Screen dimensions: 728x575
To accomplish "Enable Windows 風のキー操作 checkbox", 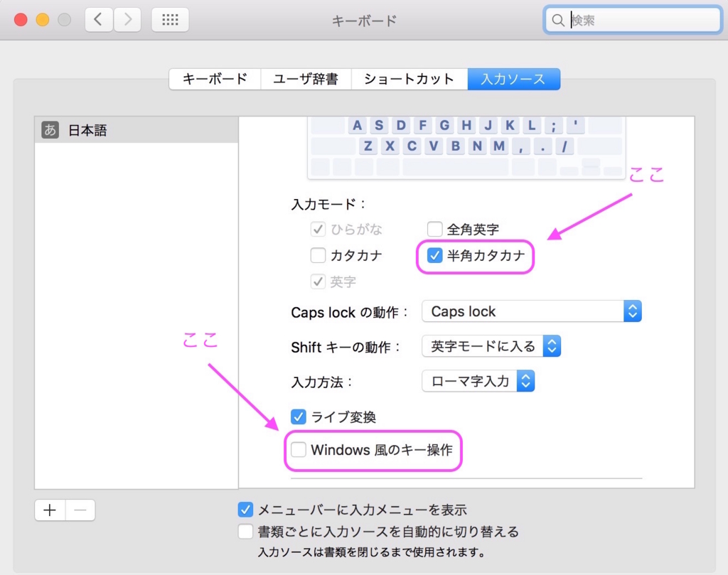I will [299, 449].
